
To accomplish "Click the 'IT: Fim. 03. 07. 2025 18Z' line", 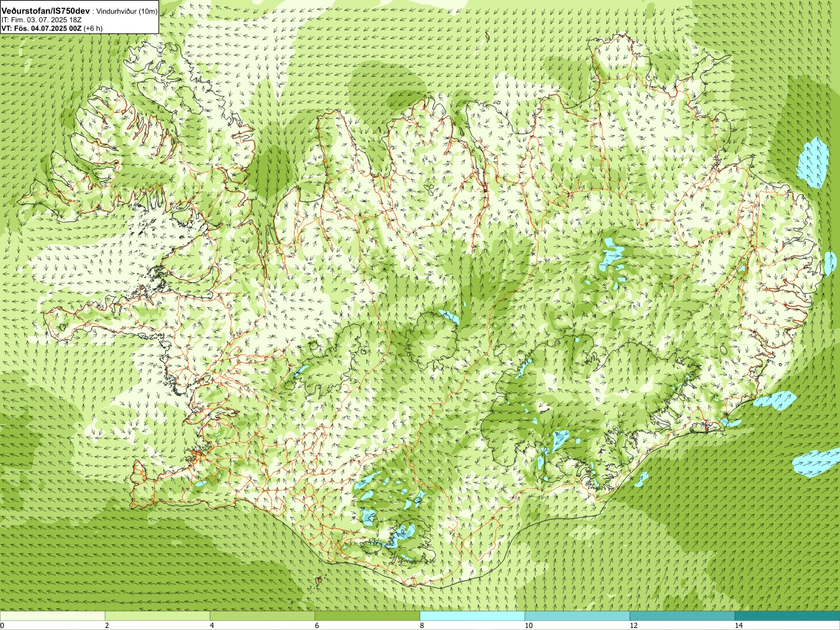I will pyautogui.click(x=42, y=20).
